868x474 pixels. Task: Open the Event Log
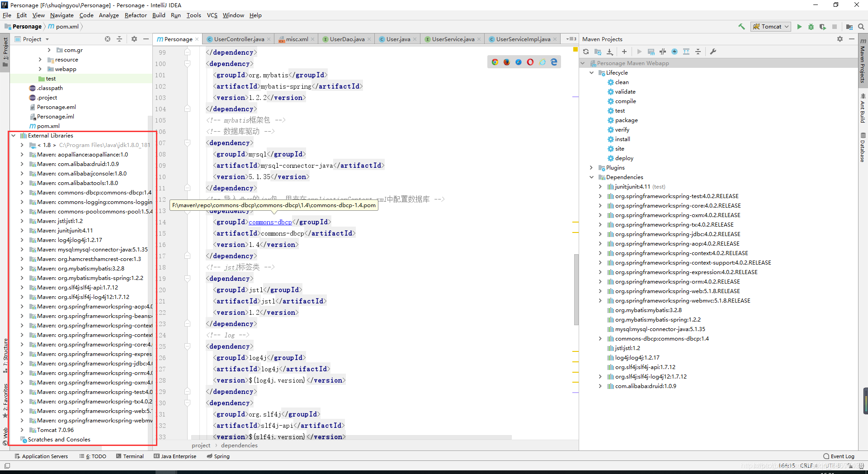[839, 456]
